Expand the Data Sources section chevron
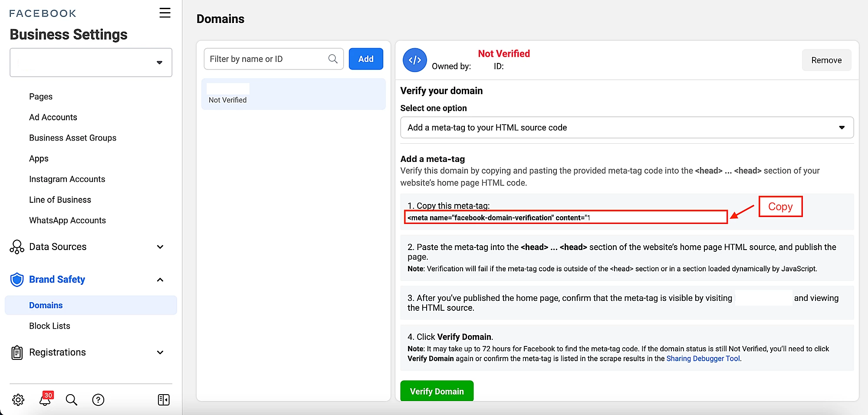868x415 pixels. pyautogui.click(x=160, y=247)
